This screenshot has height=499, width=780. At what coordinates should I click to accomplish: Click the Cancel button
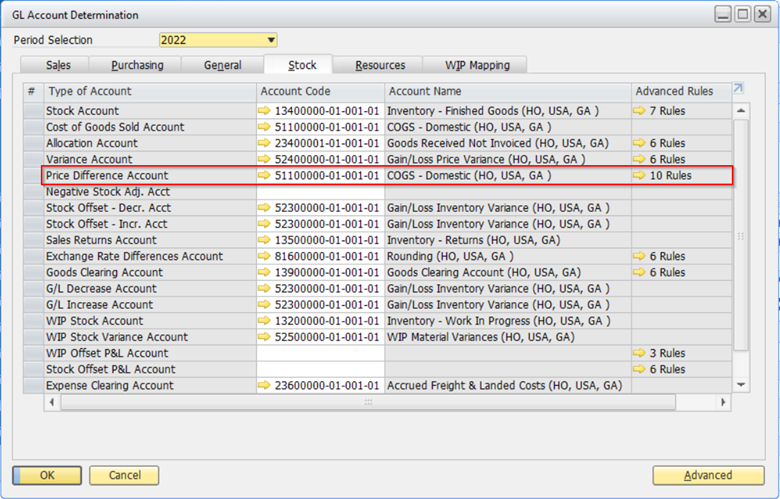tap(124, 476)
